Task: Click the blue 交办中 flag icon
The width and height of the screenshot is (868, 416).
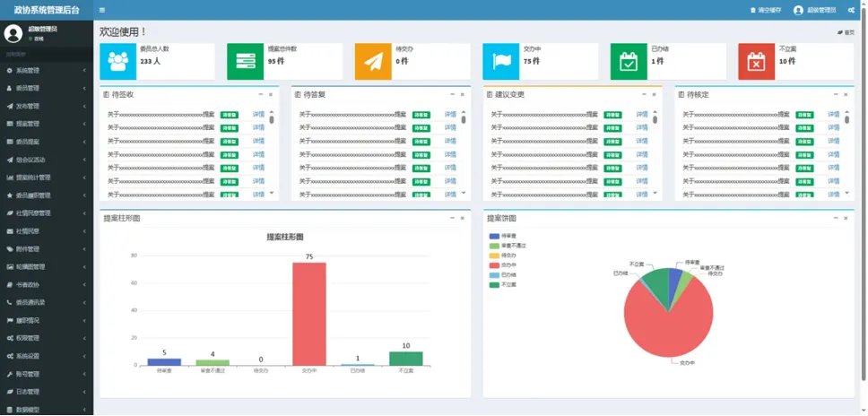Action: (x=501, y=61)
